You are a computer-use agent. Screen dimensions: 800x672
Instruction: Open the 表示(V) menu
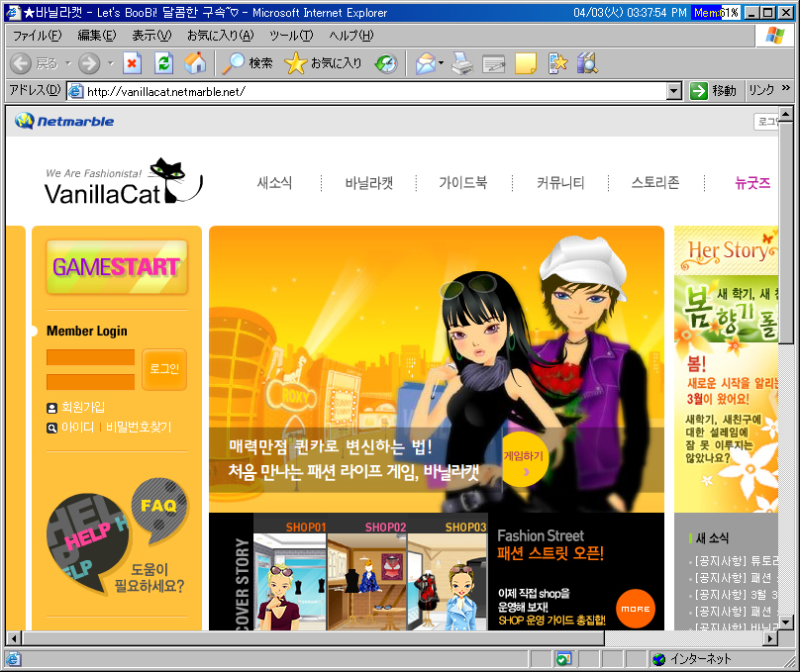(150, 36)
